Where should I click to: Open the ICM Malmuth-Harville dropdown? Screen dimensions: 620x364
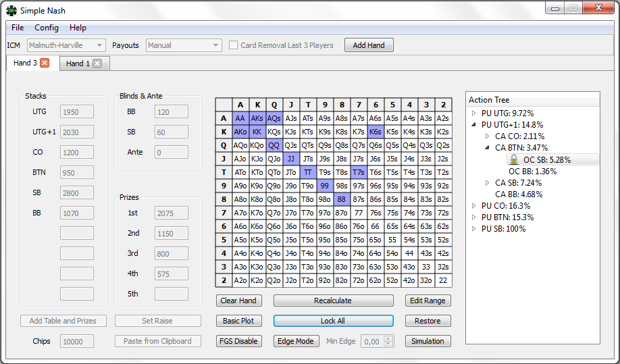(x=66, y=45)
